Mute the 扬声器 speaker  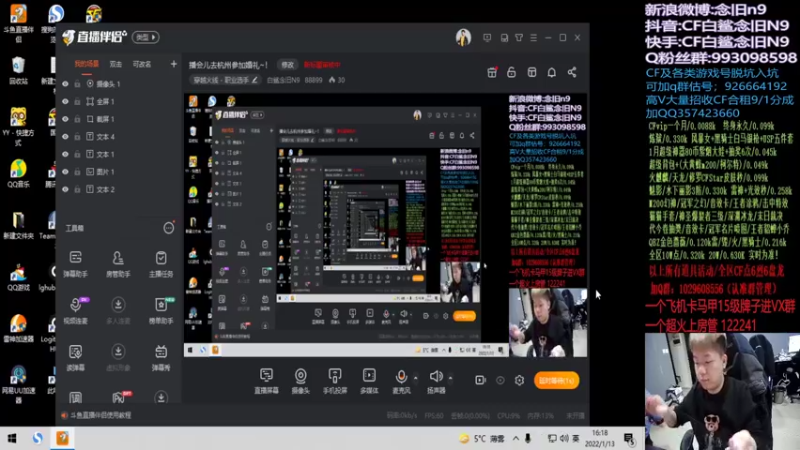click(x=436, y=381)
